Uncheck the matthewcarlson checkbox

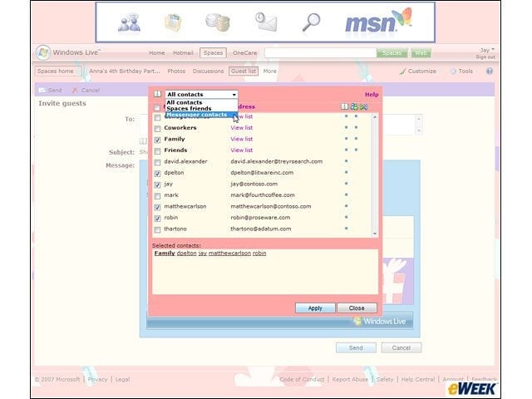click(157, 207)
